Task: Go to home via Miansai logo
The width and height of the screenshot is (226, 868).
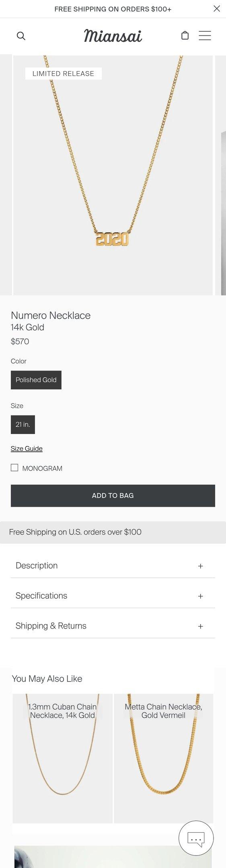Action: pyautogui.click(x=113, y=36)
